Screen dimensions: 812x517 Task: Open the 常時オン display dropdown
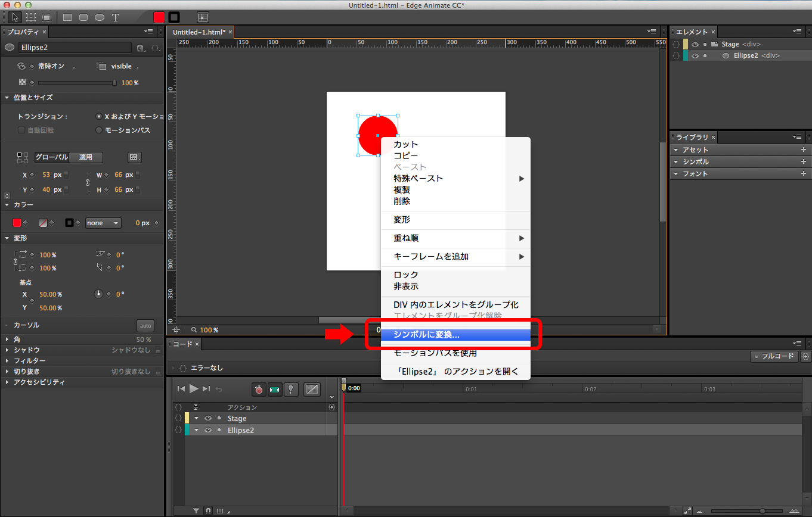55,66
